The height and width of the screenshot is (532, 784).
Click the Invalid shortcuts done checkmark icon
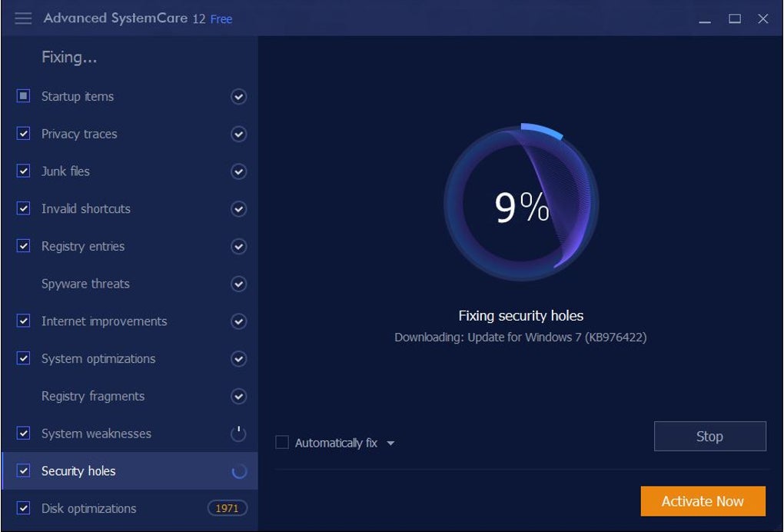tap(238, 209)
